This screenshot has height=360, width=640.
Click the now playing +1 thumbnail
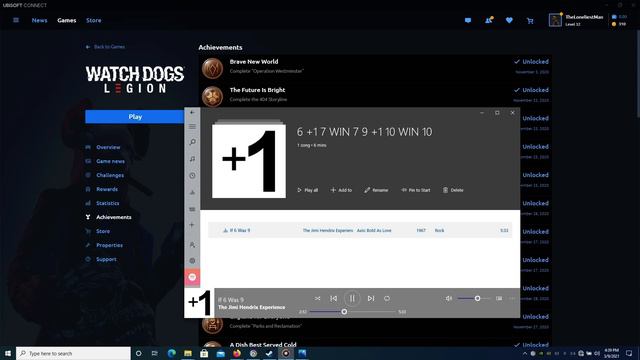click(199, 303)
